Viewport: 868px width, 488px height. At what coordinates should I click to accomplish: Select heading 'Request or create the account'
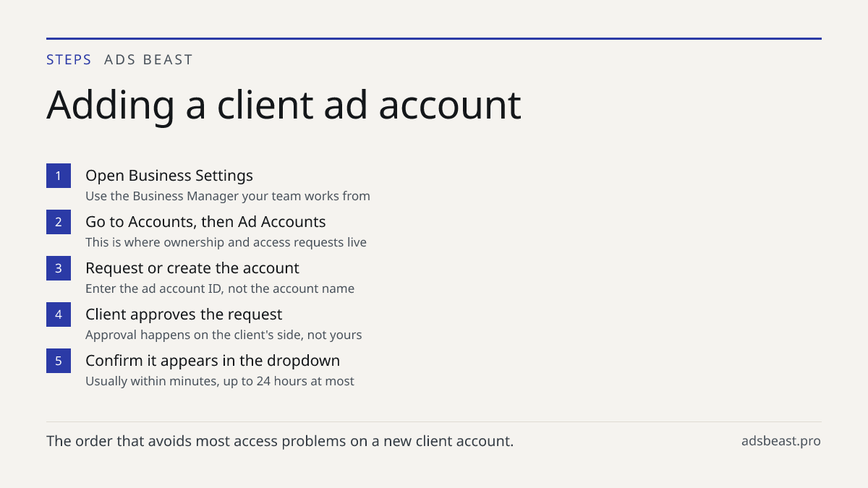click(192, 268)
